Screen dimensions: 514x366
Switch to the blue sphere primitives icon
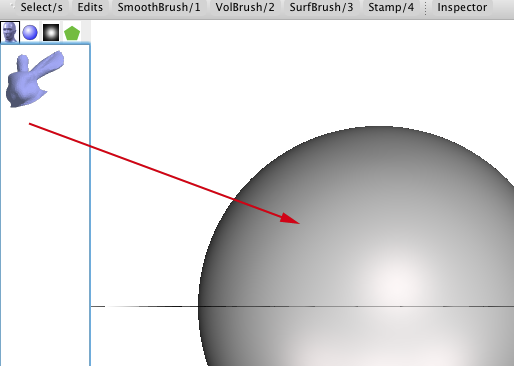[30, 32]
